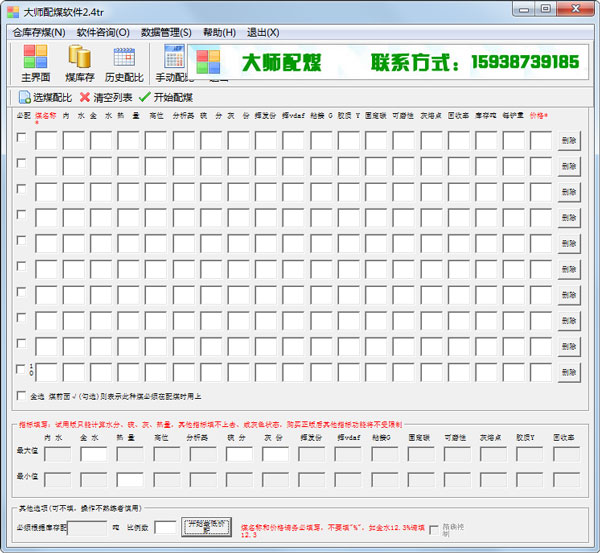Start blending with green check 开始配煤
Image resolution: width=600 pixels, height=553 pixels.
click(145, 98)
